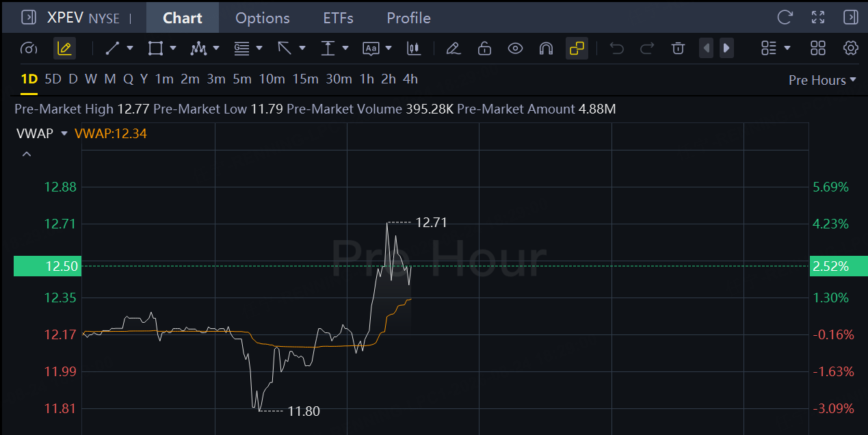Collapse the right side panel icon
This screenshot has height=435, width=868.
pos(850,17)
